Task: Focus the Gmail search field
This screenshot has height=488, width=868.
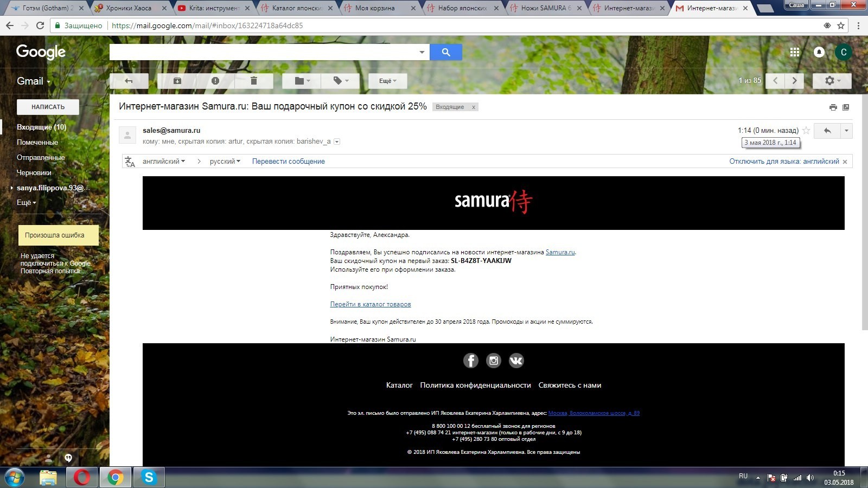Action: [263, 52]
